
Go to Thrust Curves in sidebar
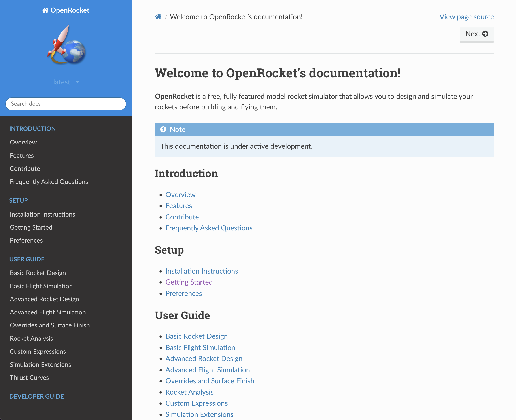coord(29,377)
